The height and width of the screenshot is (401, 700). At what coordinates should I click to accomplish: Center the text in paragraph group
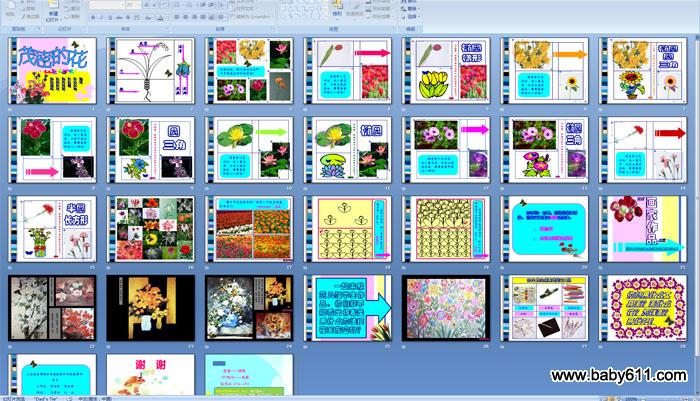(186, 17)
